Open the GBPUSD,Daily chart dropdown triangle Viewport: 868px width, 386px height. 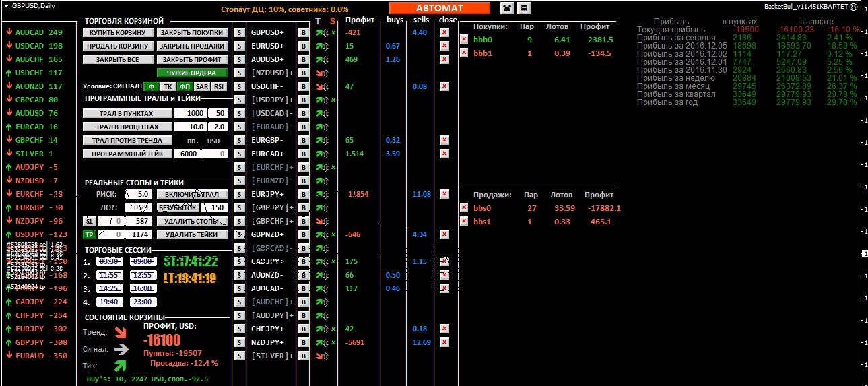[6, 6]
